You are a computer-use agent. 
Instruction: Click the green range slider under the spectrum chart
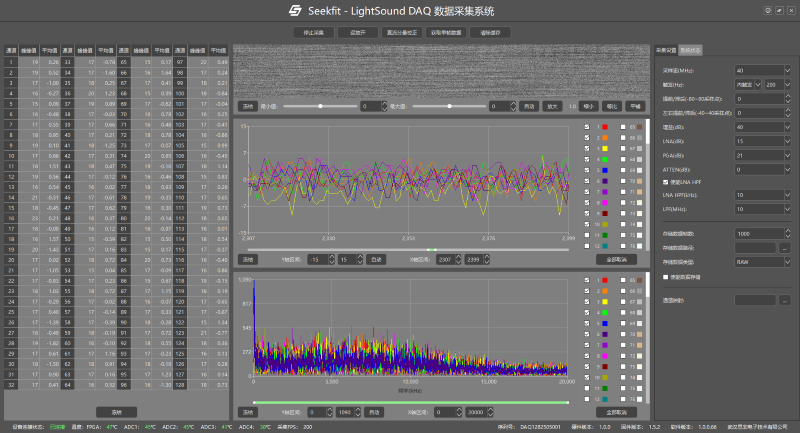410,402
